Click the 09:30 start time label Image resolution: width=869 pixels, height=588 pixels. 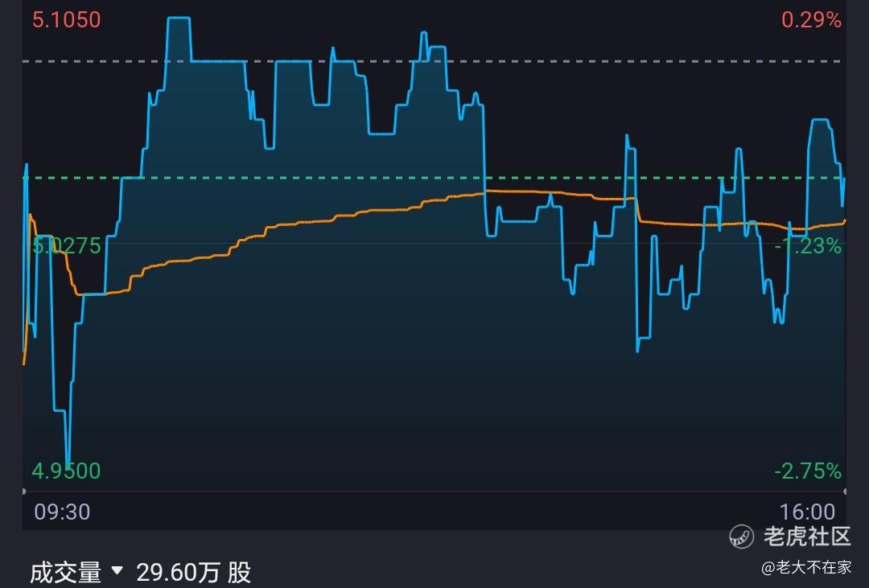coord(62,512)
